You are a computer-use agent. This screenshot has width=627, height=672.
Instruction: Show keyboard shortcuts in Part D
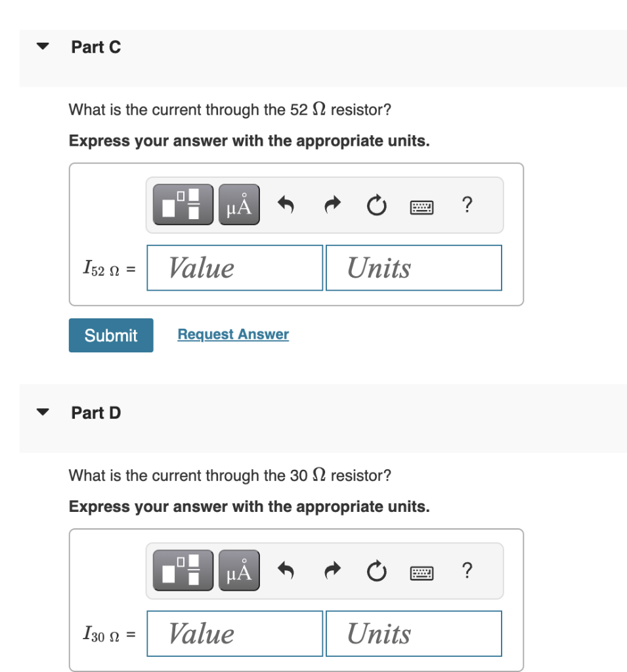[422, 573]
